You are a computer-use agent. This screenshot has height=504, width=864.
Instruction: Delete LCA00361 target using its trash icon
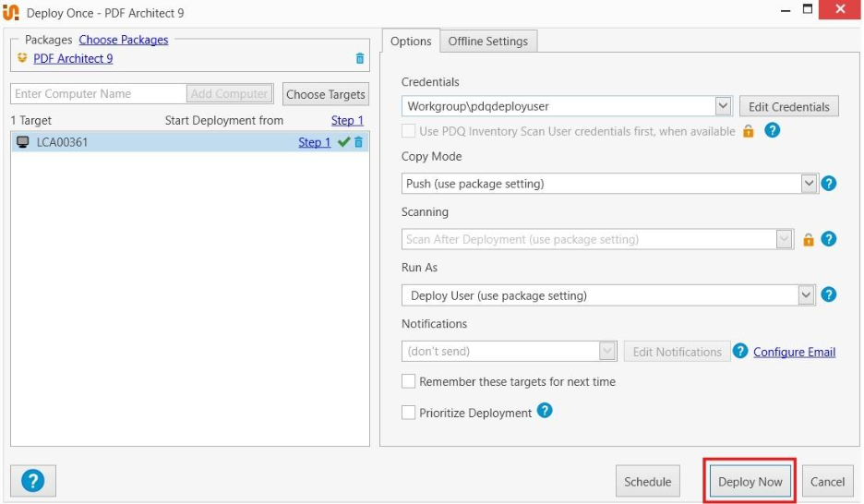click(x=359, y=142)
